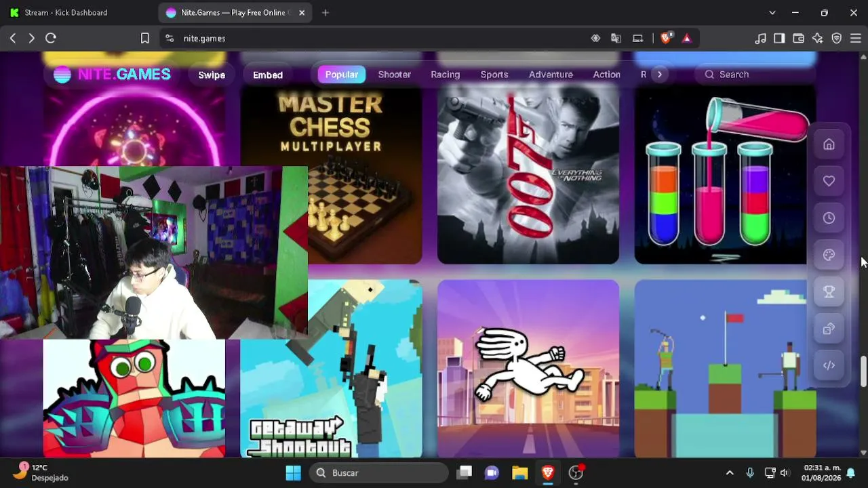Click the Swipe button
This screenshot has height=488, width=868.
pyautogui.click(x=212, y=75)
